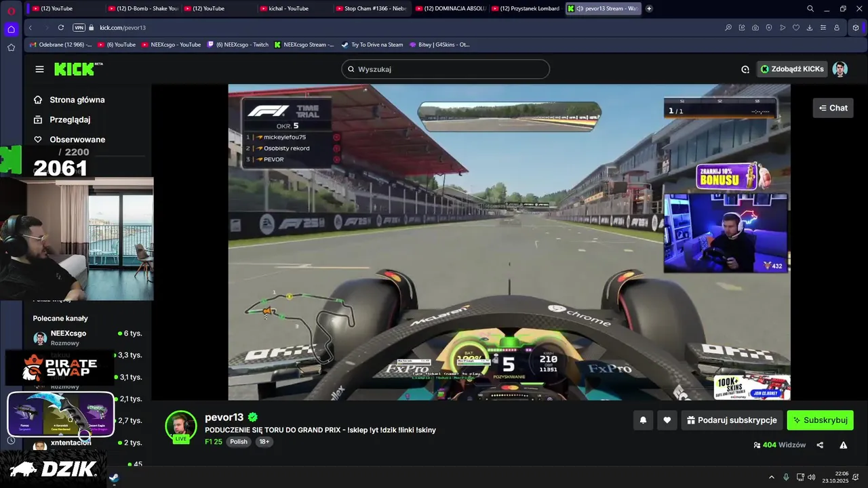868x488 pixels.
Task: Click the Zdobądź KICKs button
Action: click(x=792, y=69)
